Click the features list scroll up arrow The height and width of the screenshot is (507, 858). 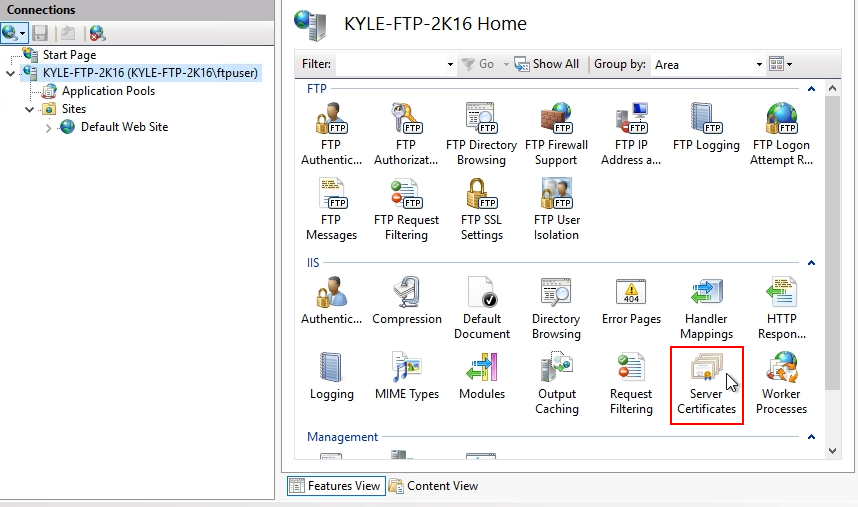click(x=832, y=89)
